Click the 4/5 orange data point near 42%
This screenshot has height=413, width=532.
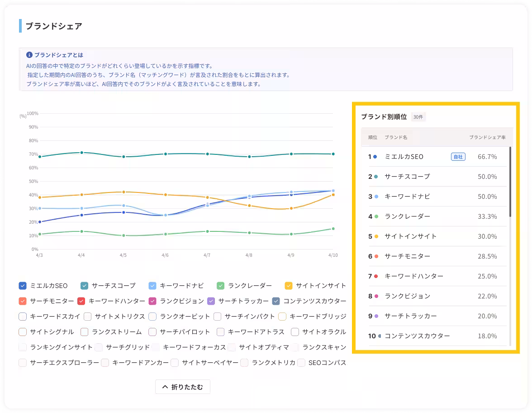pos(123,192)
